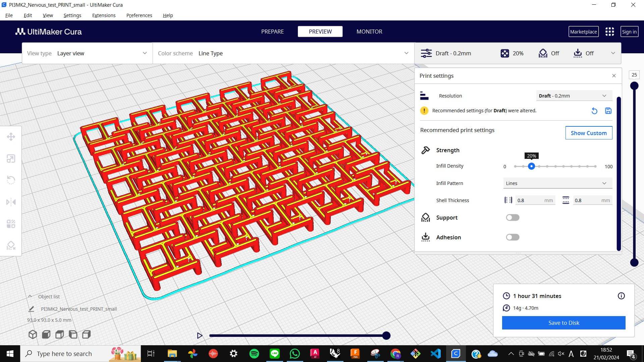Image resolution: width=644 pixels, height=362 pixels.
Task: Open File Explorer from the taskbar
Action: click(172, 354)
